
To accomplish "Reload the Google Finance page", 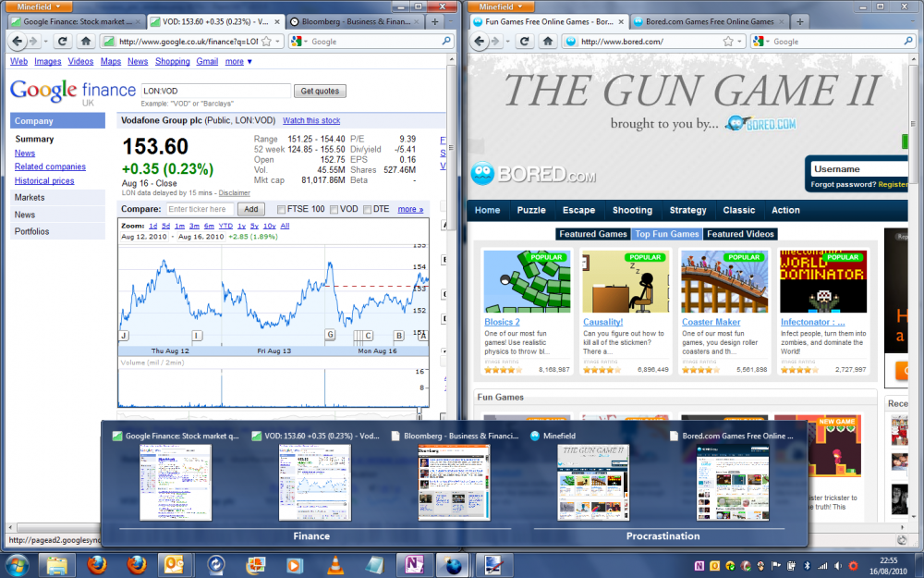I will [x=62, y=42].
